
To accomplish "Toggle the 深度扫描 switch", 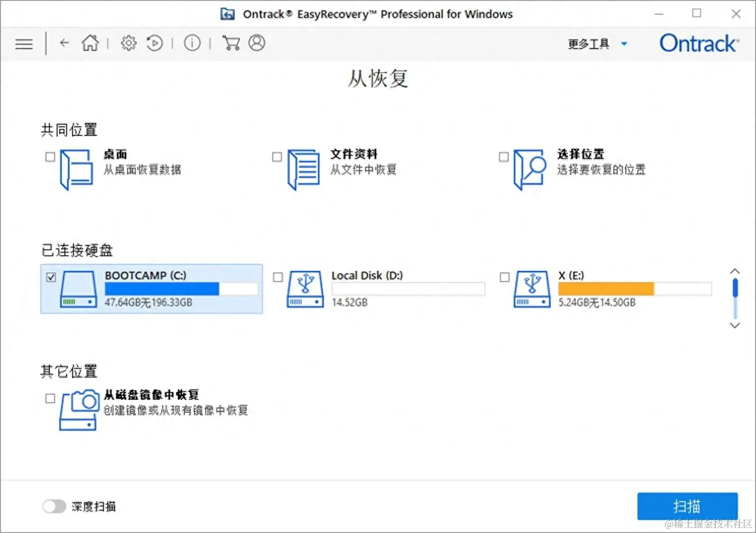I will [54, 507].
